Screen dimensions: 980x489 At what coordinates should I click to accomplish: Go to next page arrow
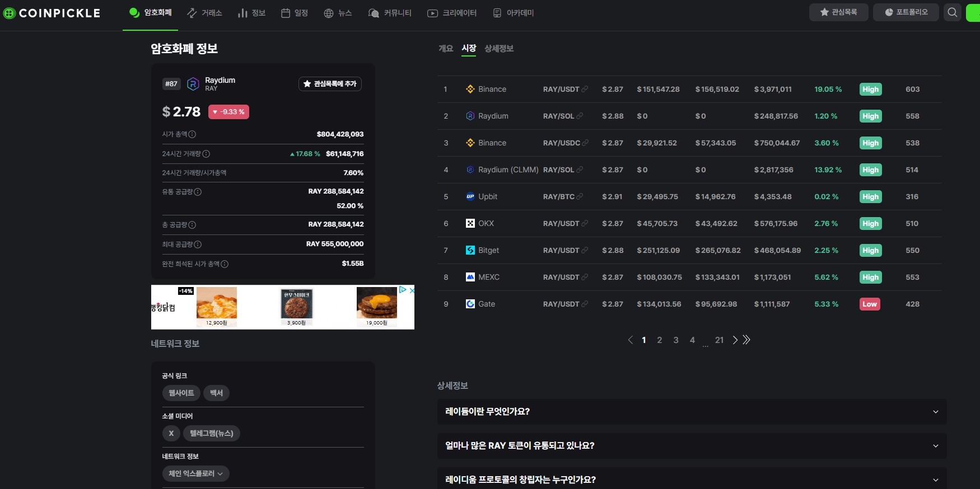pyautogui.click(x=735, y=340)
